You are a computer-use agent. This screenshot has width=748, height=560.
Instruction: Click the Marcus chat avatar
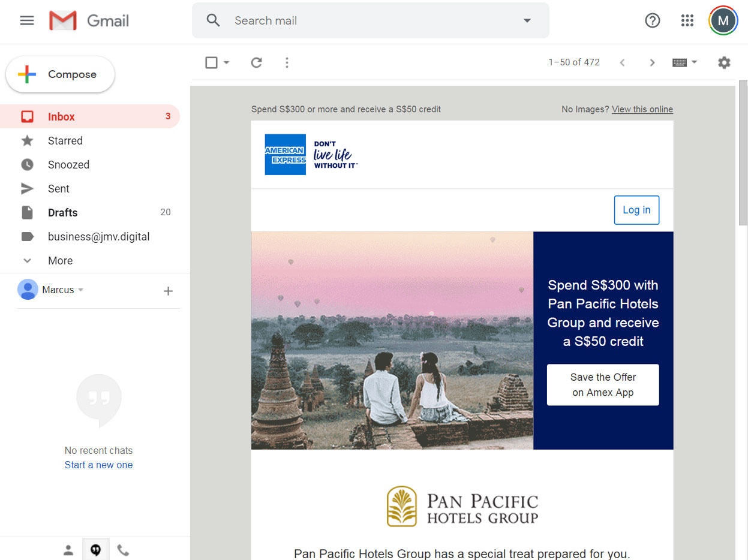28,290
